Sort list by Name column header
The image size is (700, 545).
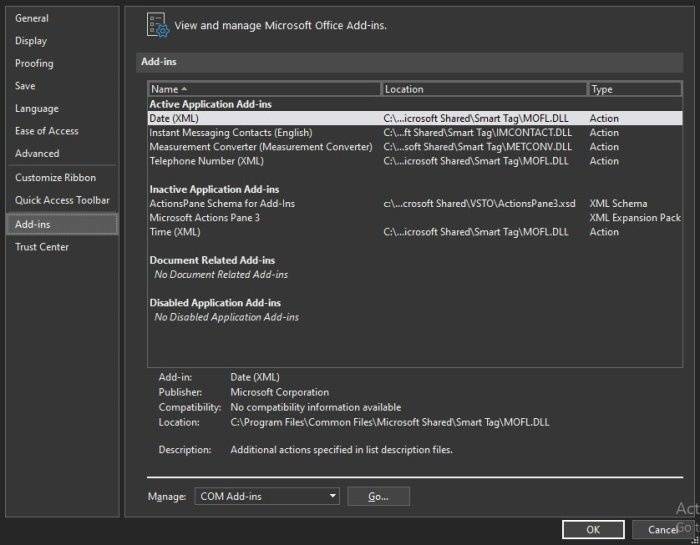pos(264,89)
